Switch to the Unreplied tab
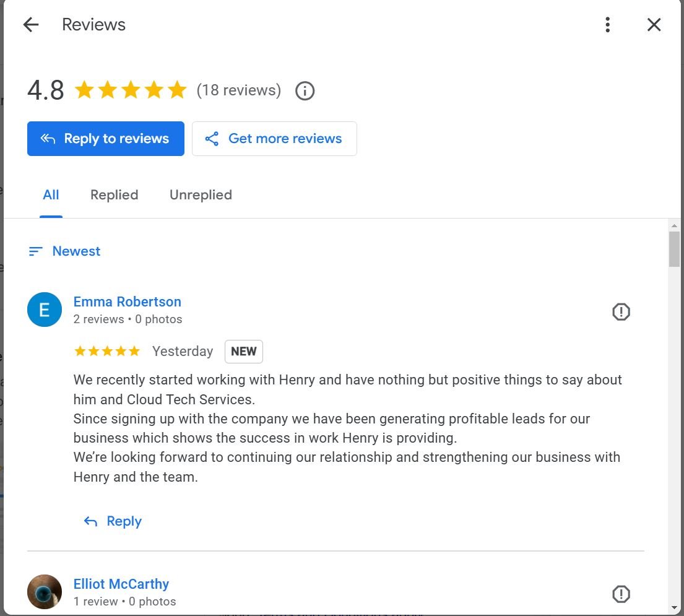Image resolution: width=684 pixels, height=616 pixels. pos(201,195)
